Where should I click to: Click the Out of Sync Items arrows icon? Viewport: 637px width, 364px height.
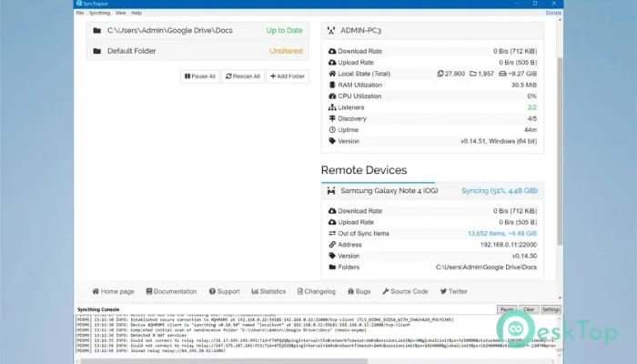click(332, 234)
